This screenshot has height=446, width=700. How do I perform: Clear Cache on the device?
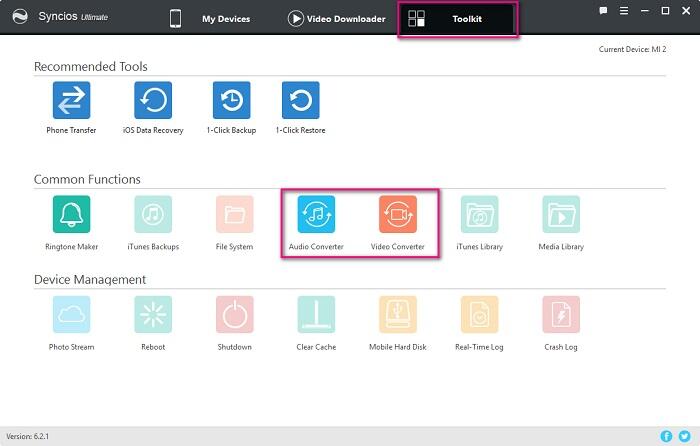click(x=316, y=314)
